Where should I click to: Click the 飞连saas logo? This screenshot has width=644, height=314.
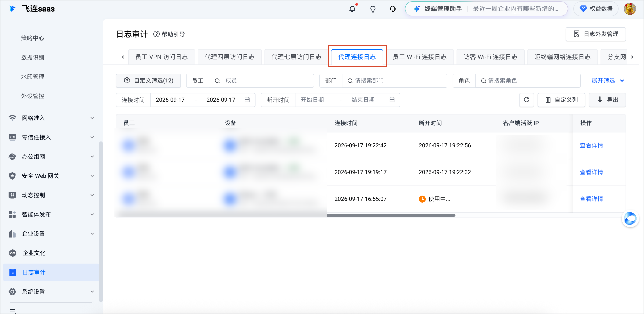coord(32,9)
